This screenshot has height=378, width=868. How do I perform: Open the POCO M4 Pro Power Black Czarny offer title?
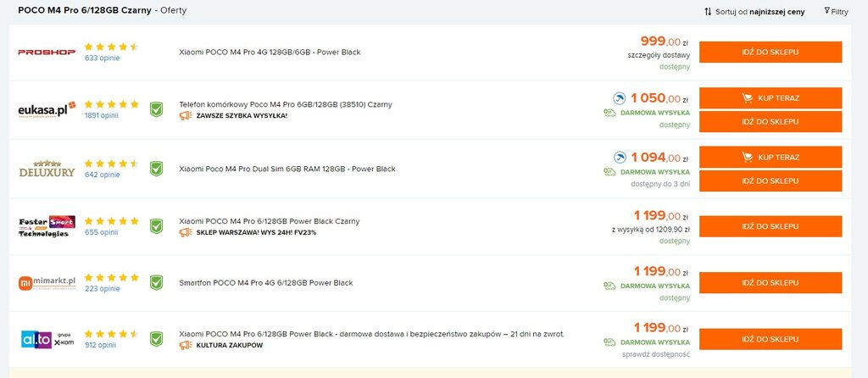click(x=269, y=221)
